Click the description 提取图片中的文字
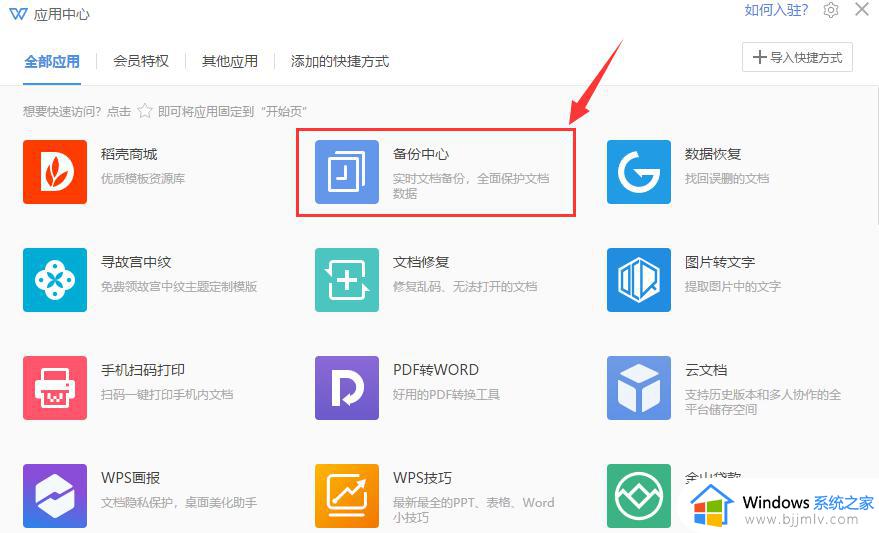879x533 pixels. pos(733,286)
